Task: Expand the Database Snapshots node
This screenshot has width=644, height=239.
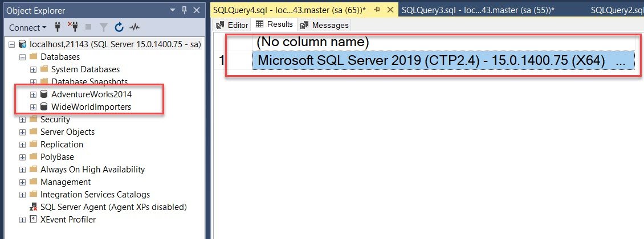Action: click(x=34, y=81)
